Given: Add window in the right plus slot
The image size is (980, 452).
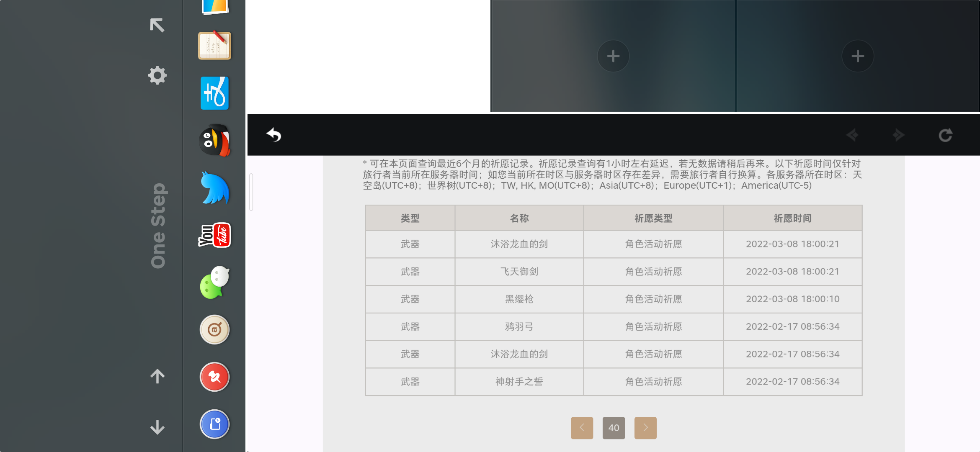Looking at the screenshot, I should (x=858, y=56).
